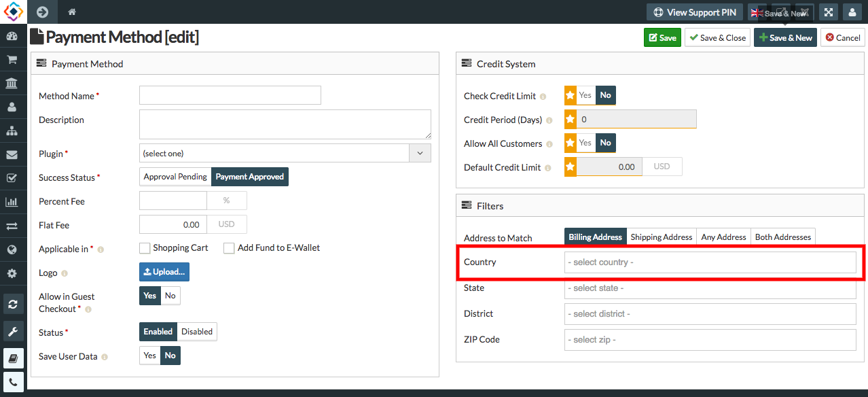Image resolution: width=868 pixels, height=397 pixels.
Task: Check the Add Fund to E-Wallet checkbox
Action: 229,248
